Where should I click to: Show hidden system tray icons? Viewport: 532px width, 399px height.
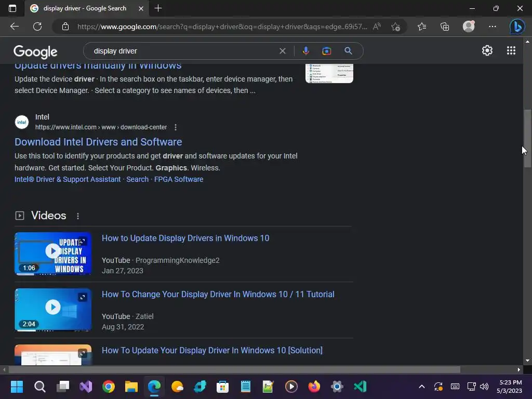pos(422,387)
